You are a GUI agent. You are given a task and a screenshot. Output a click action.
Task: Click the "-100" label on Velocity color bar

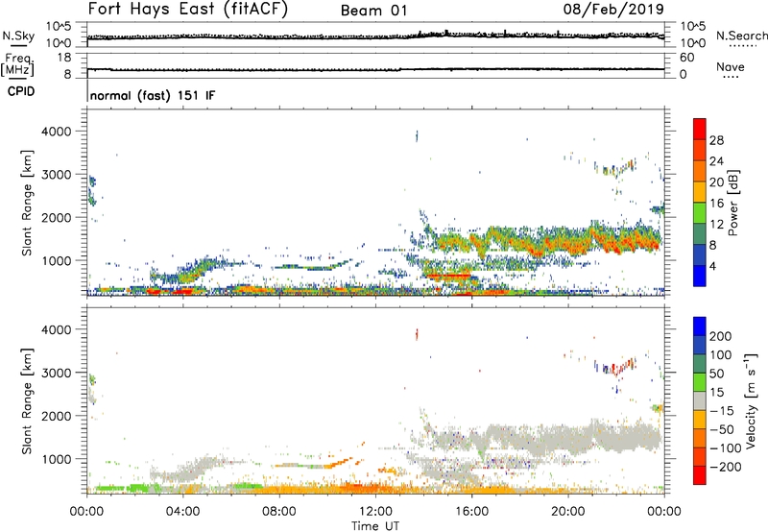[x=726, y=448]
